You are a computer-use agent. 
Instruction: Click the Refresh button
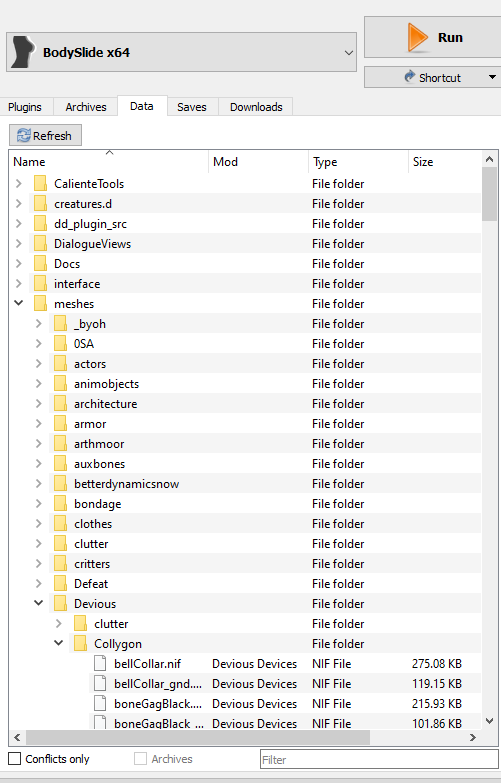(x=45, y=135)
